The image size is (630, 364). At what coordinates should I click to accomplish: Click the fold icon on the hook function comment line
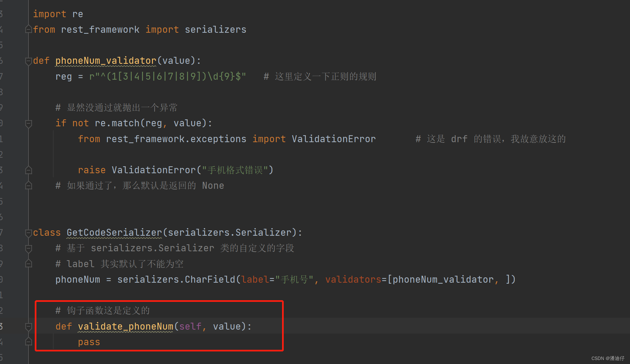coord(28,310)
